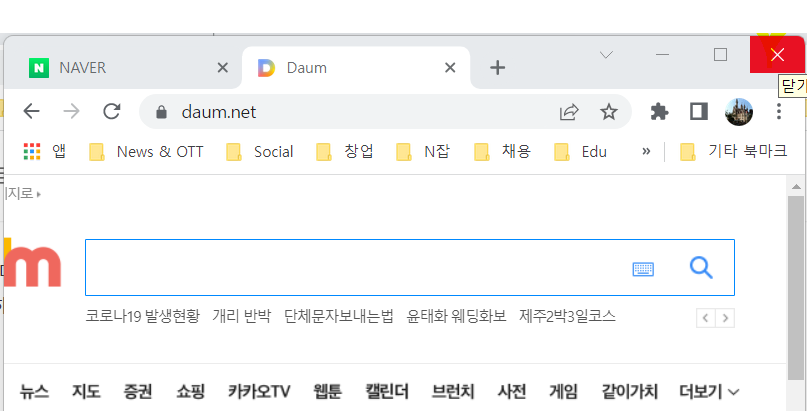
Task: Reload the current page
Action: (x=112, y=111)
